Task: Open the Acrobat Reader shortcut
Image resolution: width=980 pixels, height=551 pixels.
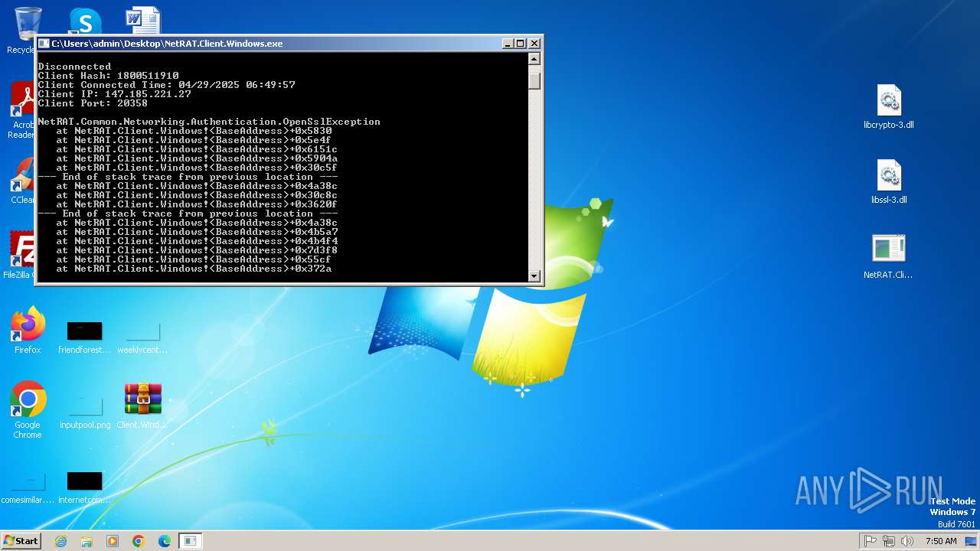Action: (22, 111)
